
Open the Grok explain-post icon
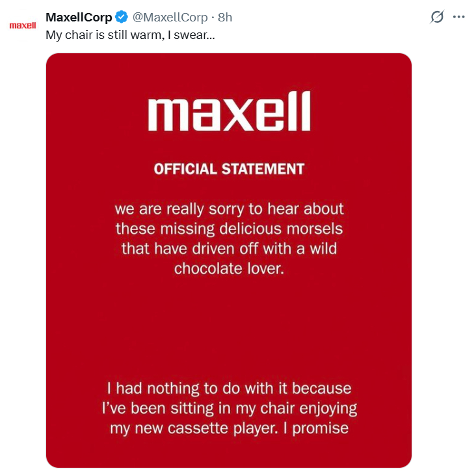(x=438, y=18)
